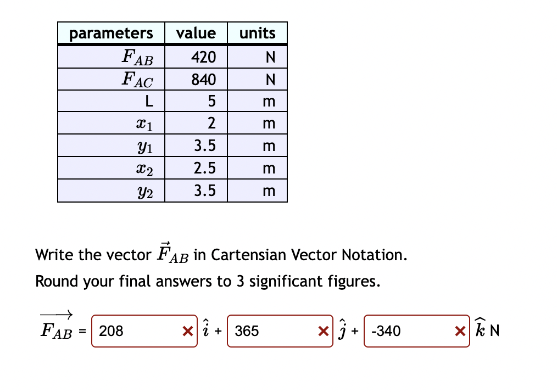
Task: Click the N units label after k-hat
Action: pos(496,330)
